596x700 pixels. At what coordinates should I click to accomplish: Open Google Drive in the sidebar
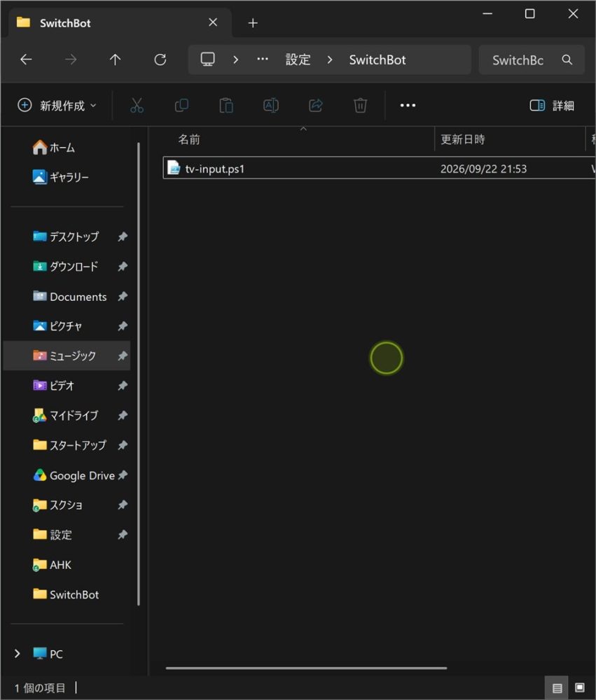(67, 475)
